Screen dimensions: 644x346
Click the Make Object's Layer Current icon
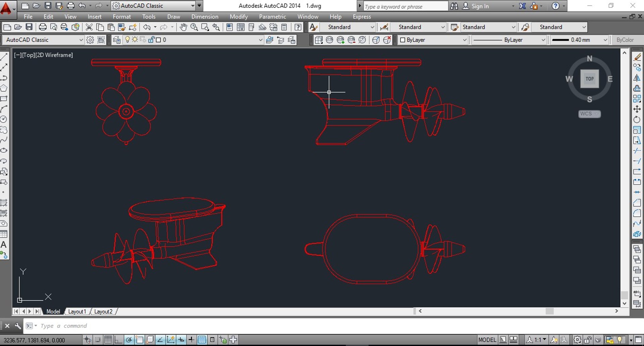coord(269,40)
